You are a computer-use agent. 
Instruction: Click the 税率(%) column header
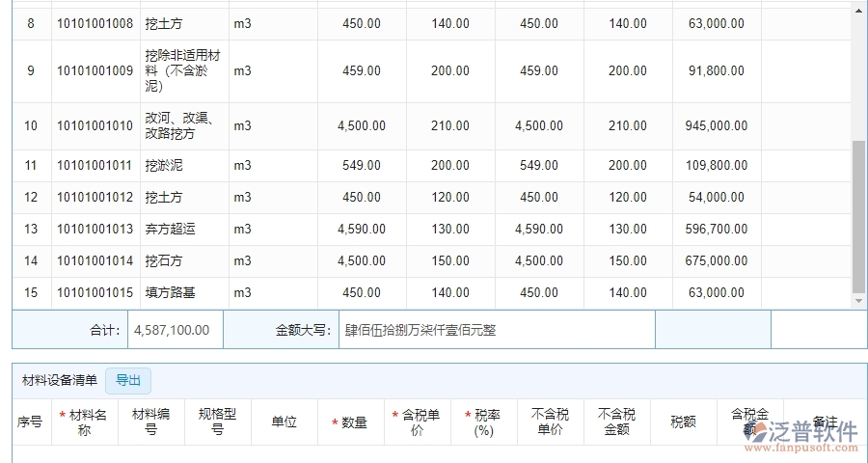coord(483,422)
